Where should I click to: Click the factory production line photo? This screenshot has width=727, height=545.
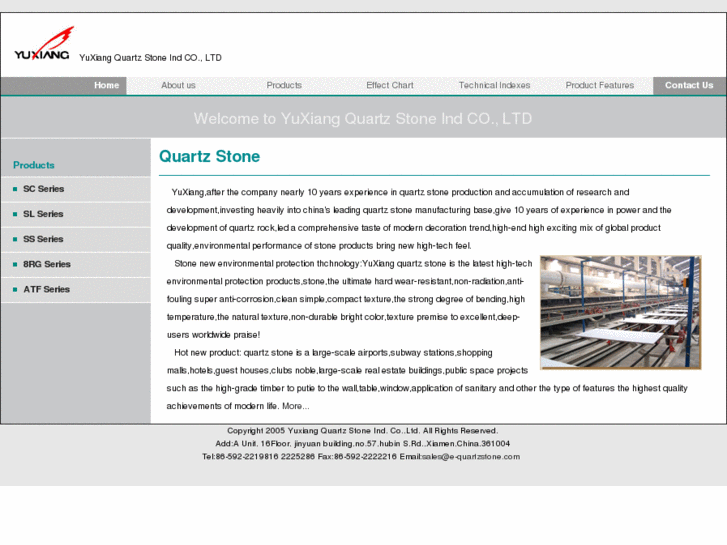click(x=621, y=312)
